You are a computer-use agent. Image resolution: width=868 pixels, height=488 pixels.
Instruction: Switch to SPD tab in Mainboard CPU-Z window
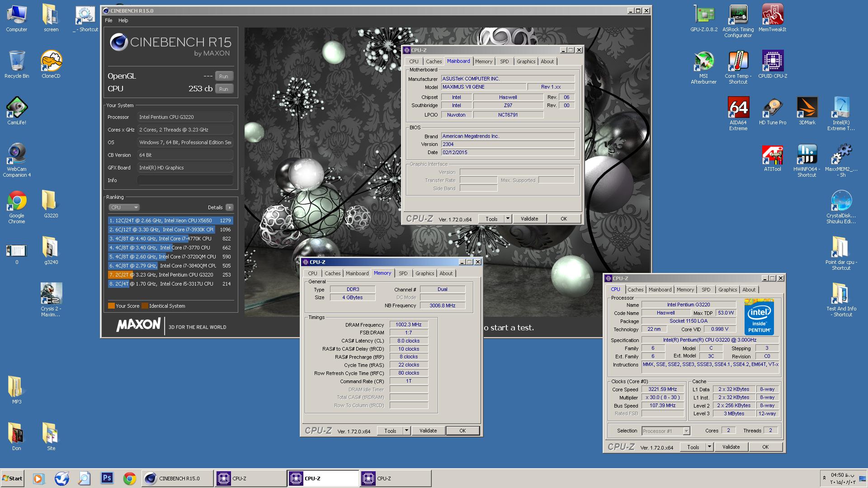tap(504, 61)
